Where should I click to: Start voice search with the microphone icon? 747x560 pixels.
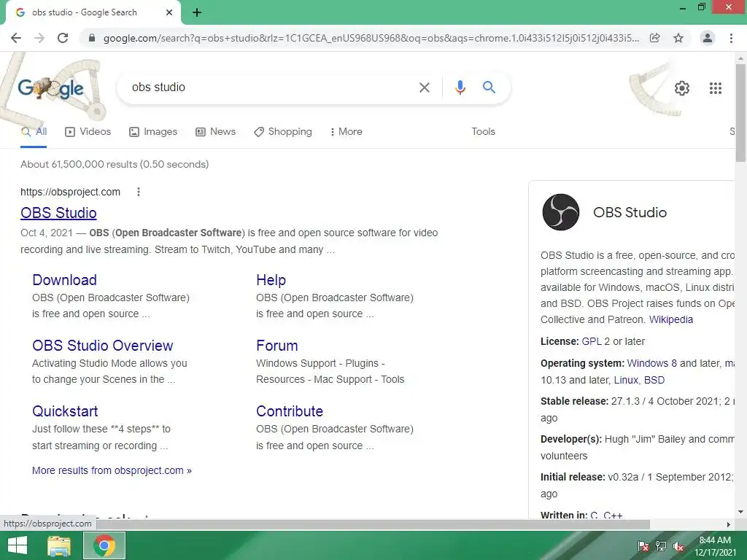(460, 87)
